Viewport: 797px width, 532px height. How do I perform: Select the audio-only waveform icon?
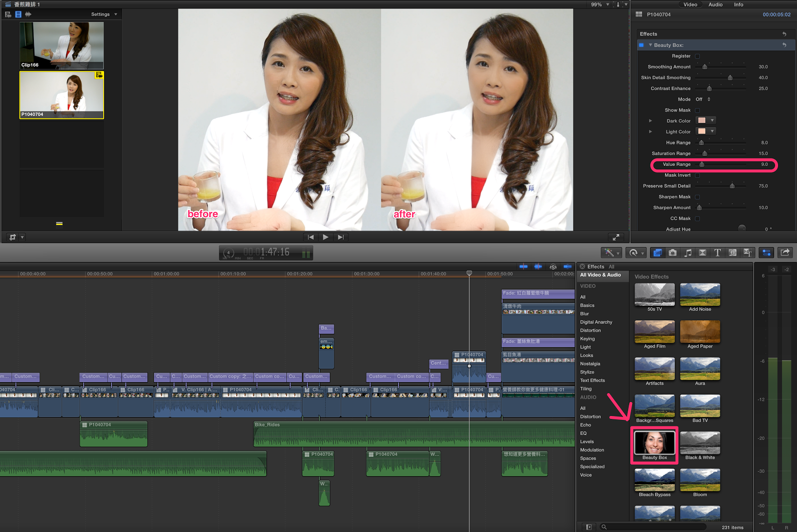click(28, 14)
